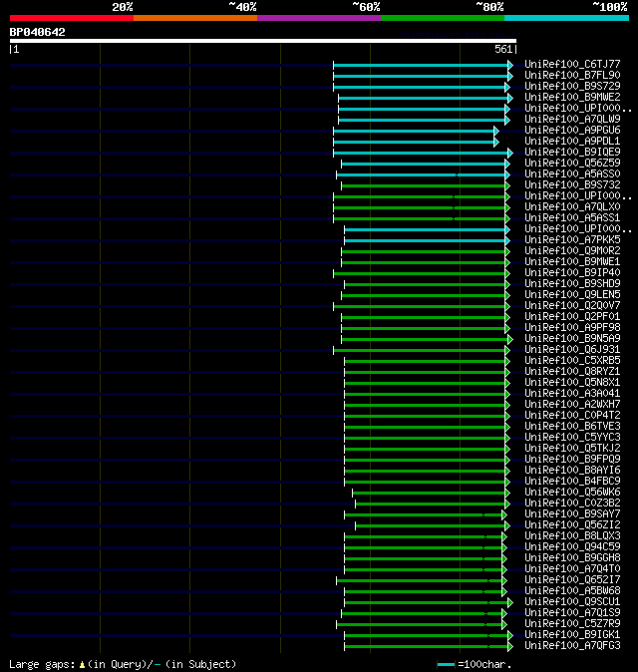
Task: Click hit label UniRef100_B9GGH8
Action: point(572,558)
